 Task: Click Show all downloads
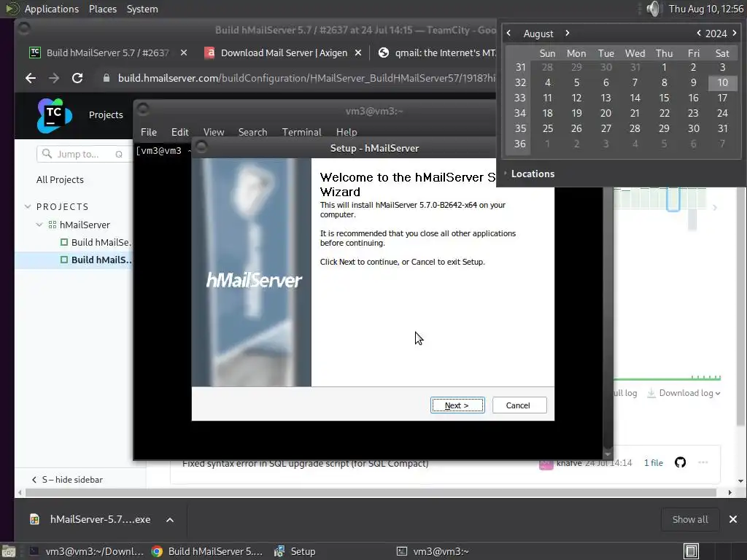(x=690, y=519)
